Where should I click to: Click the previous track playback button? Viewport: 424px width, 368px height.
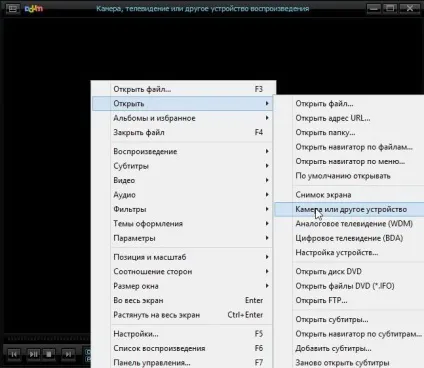14,354
